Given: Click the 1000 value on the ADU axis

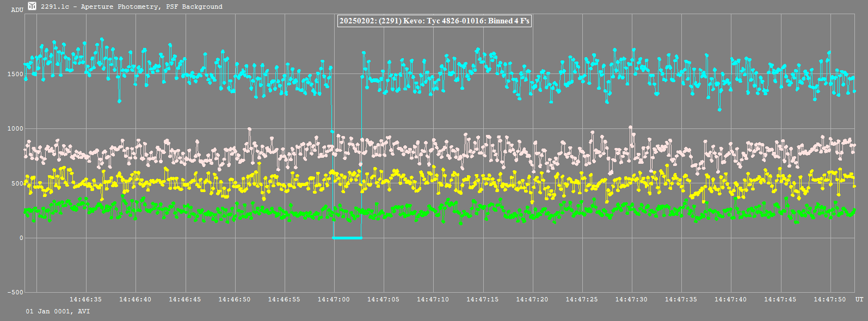Looking at the screenshot, I should (15, 129).
